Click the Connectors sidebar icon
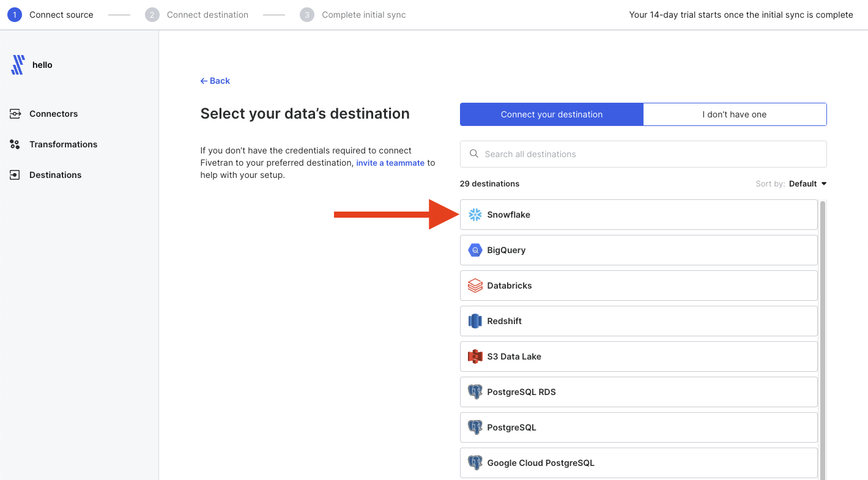 pyautogui.click(x=15, y=114)
